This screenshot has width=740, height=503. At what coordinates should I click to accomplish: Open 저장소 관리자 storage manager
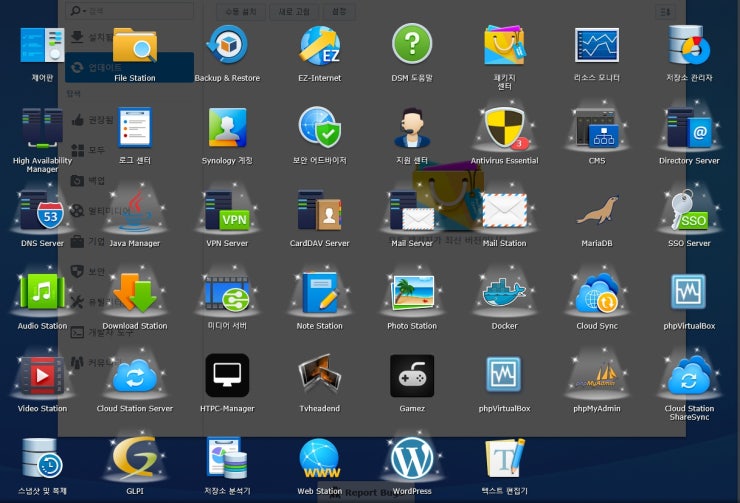(x=689, y=45)
